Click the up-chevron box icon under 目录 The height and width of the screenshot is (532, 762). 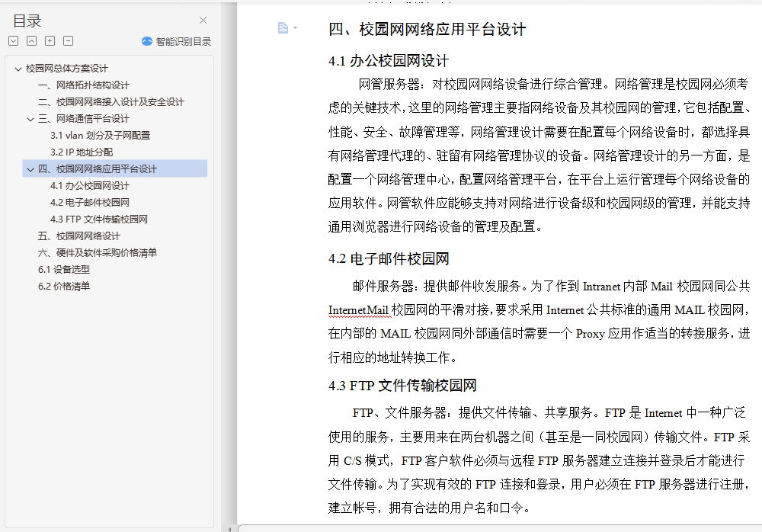click(x=31, y=41)
